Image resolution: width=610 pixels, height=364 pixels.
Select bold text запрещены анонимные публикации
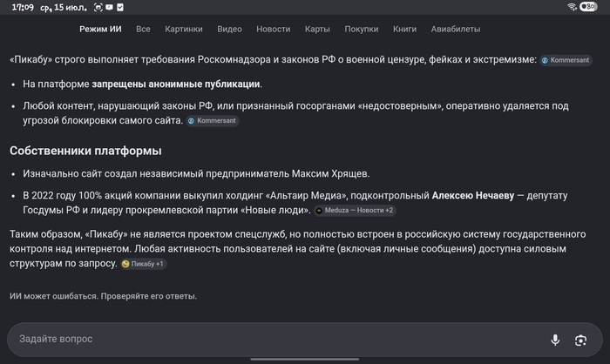tap(176, 84)
